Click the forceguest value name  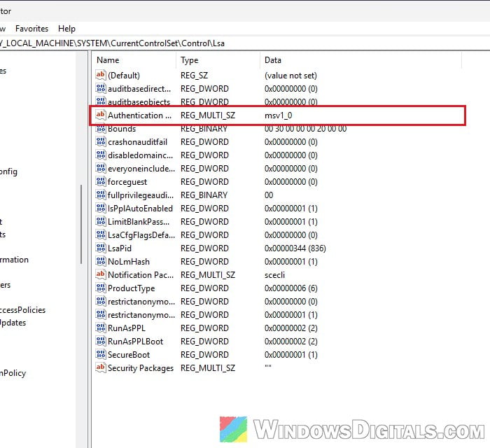(127, 182)
